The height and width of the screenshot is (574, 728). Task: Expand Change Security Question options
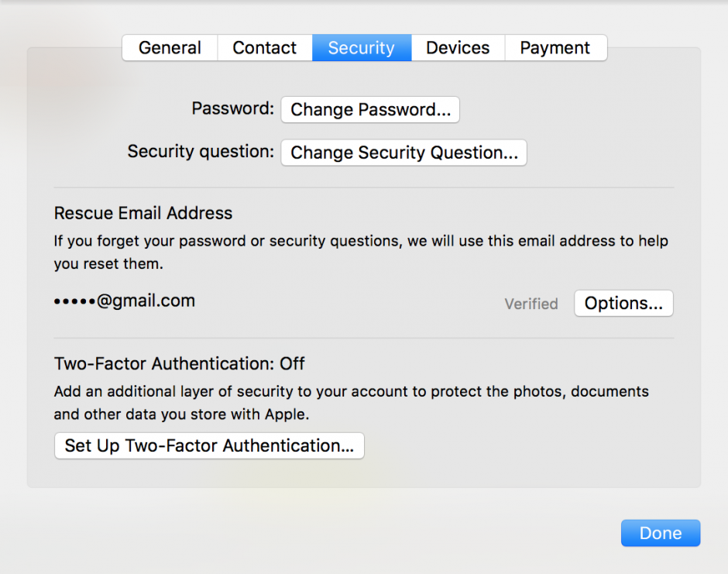tap(403, 152)
